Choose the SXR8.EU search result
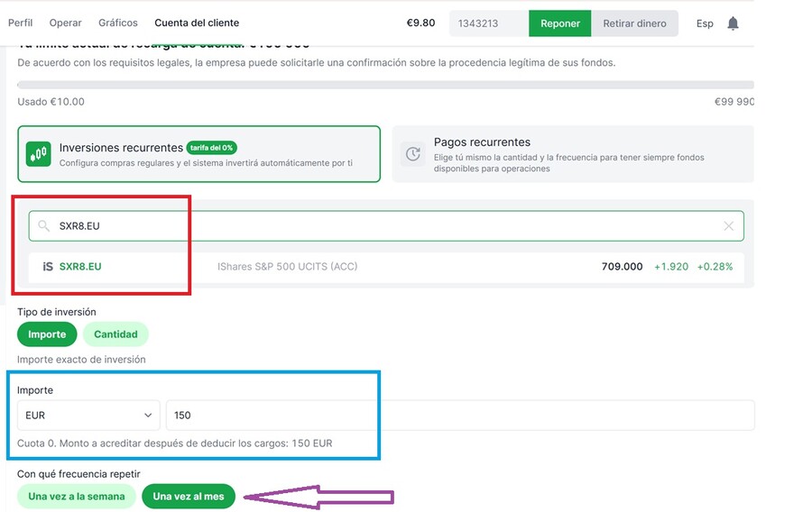The width and height of the screenshot is (812, 512). (x=386, y=267)
